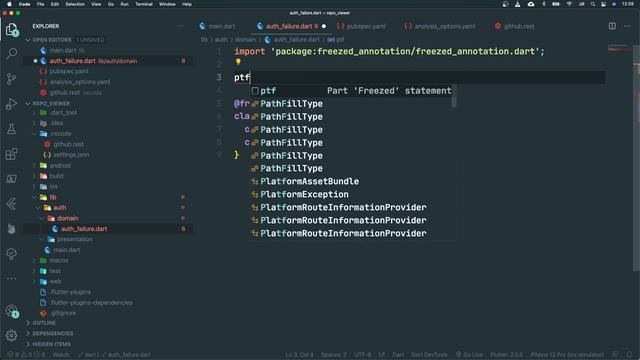
Task: Open auth_failure.dart under domain folder
Action: coord(84,229)
